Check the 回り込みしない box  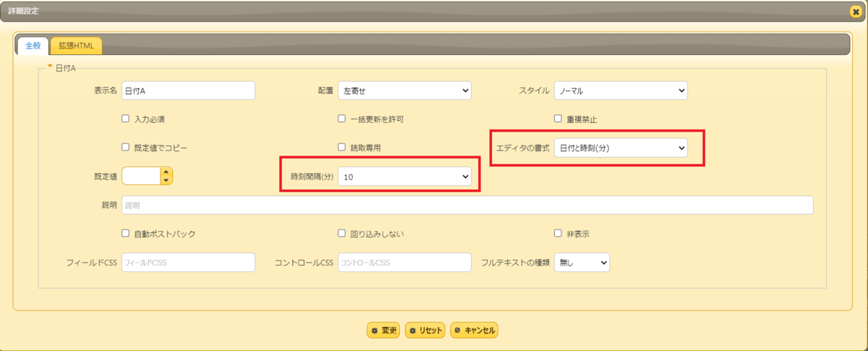click(341, 234)
